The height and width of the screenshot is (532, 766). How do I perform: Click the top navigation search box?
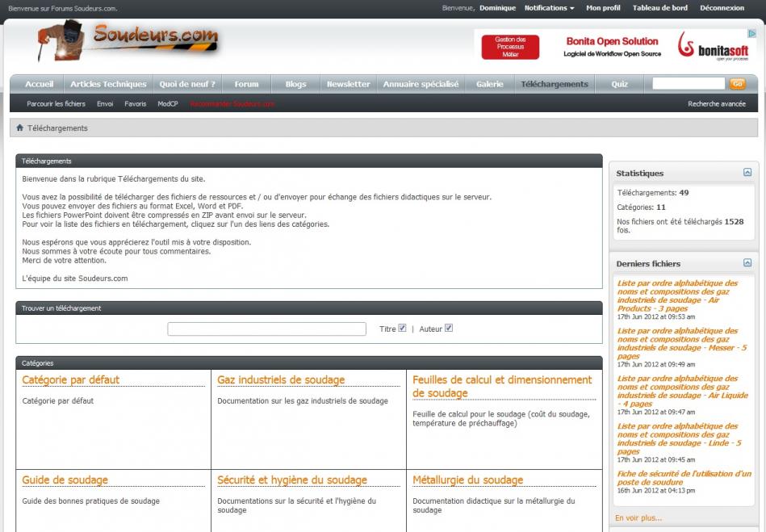688,84
